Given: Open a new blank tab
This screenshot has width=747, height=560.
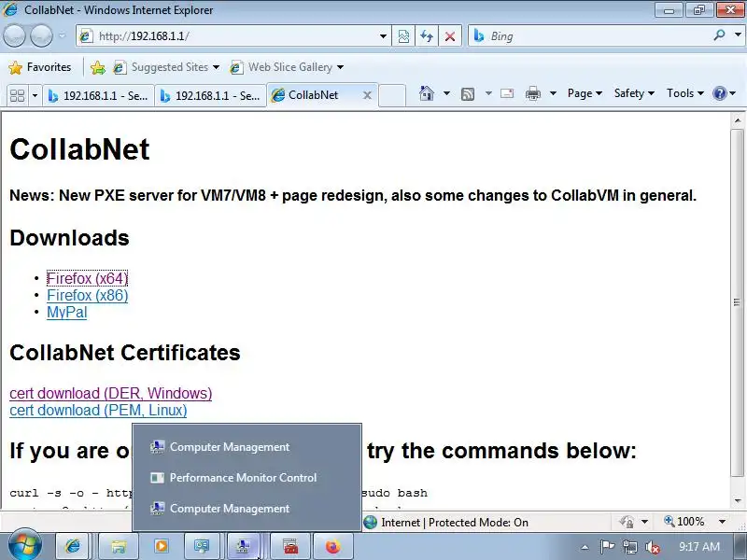Looking at the screenshot, I should click(392, 95).
